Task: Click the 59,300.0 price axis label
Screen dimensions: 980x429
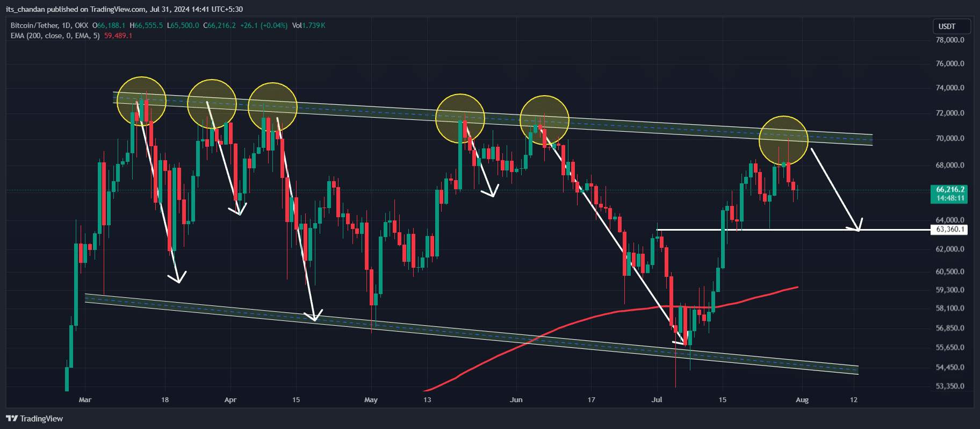Action: point(950,290)
